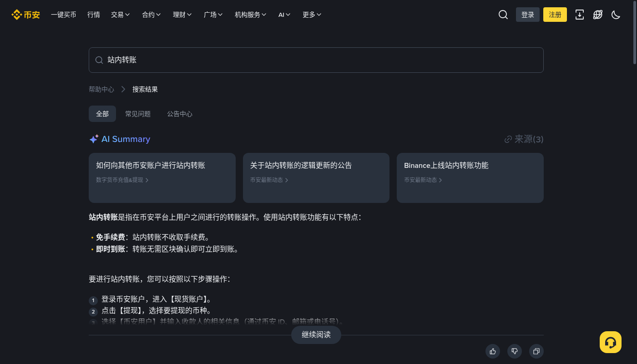Click the thumbs down icon
This screenshot has width=637, height=364.
515,351
